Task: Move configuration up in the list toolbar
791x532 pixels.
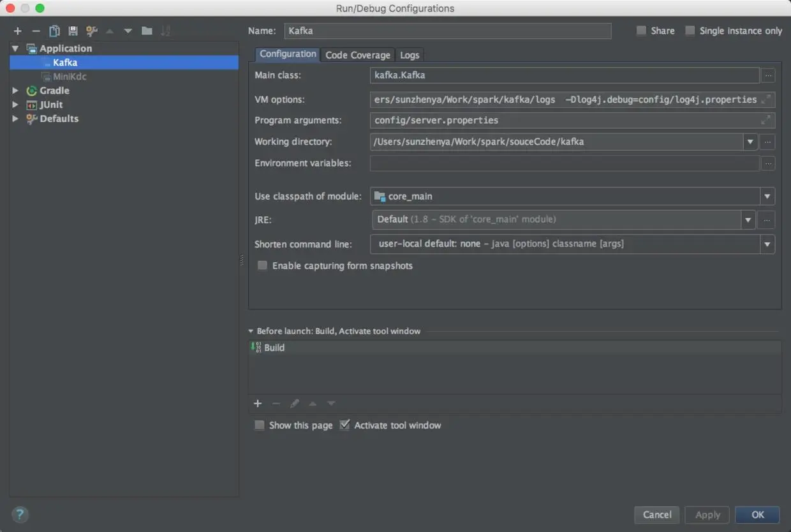Action: (110, 31)
